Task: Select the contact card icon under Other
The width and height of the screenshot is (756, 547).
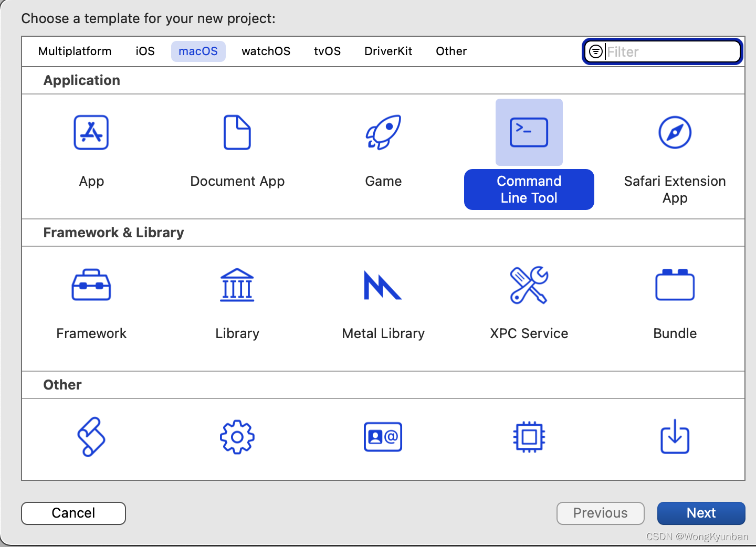Action: coord(383,437)
